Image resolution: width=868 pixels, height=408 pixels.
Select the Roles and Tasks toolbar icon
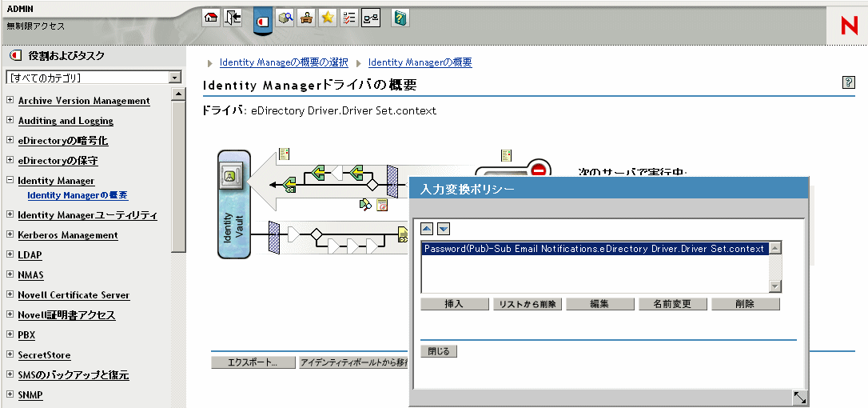tap(263, 20)
